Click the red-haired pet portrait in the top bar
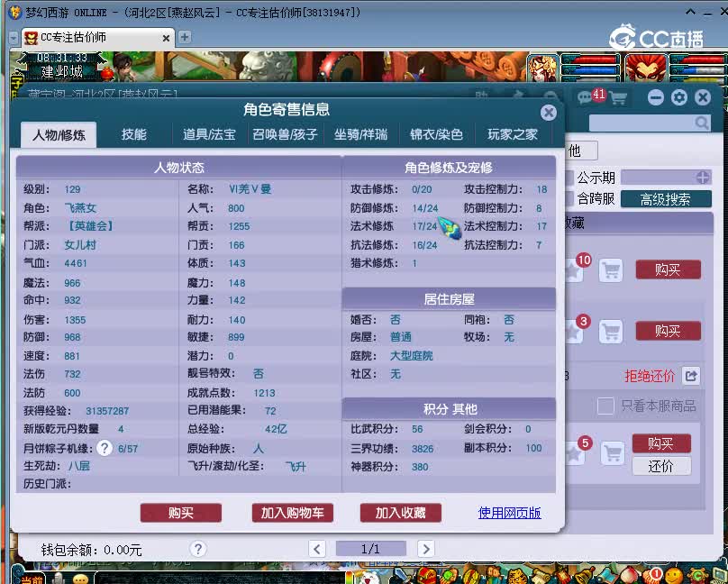Viewport: 728px width, 584px height. (646, 68)
